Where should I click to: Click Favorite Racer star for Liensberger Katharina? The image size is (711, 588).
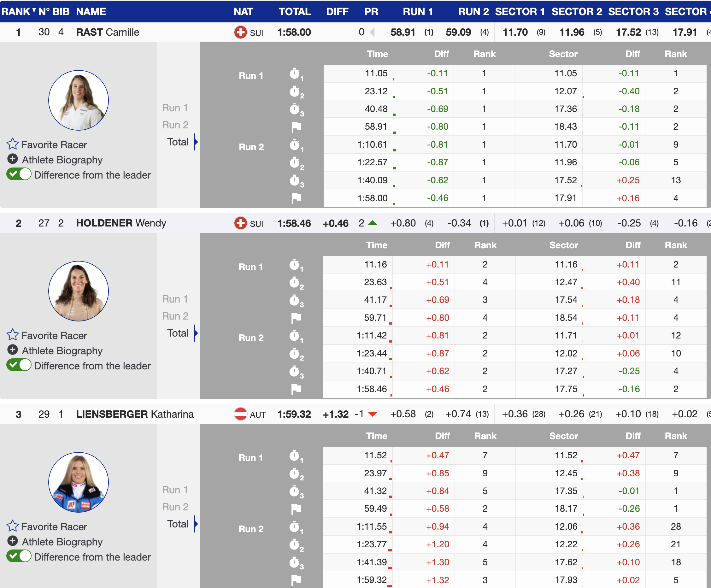[13, 526]
